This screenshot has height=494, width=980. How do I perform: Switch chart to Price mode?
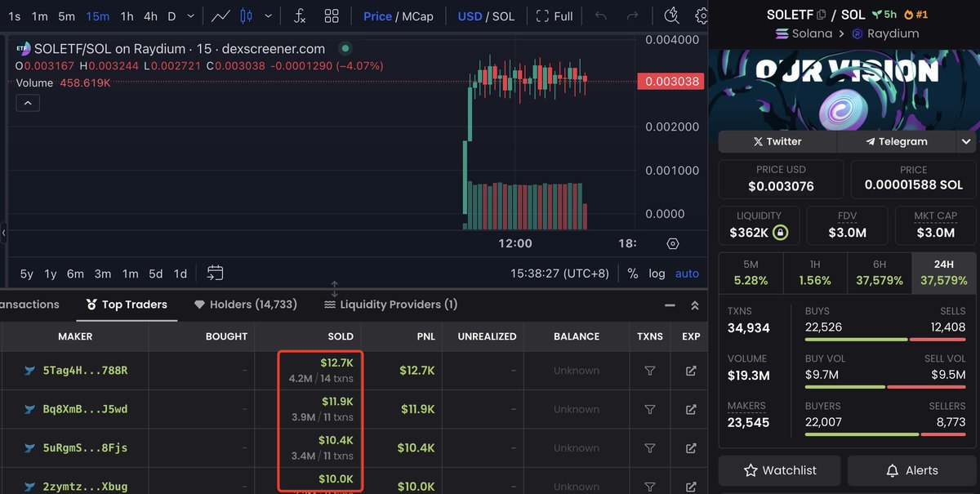[377, 16]
